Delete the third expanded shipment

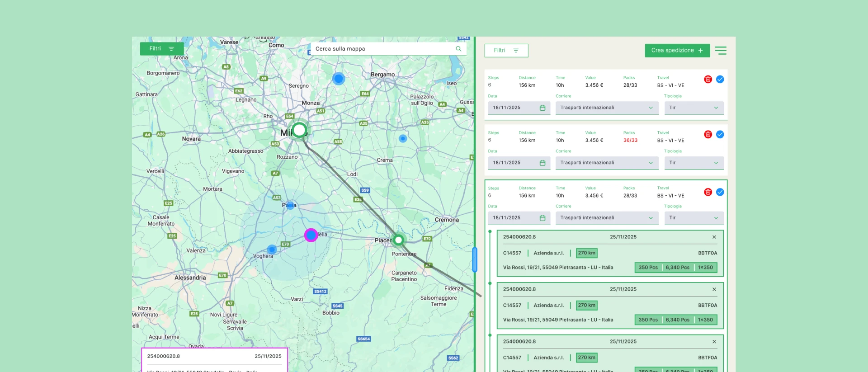[708, 192]
